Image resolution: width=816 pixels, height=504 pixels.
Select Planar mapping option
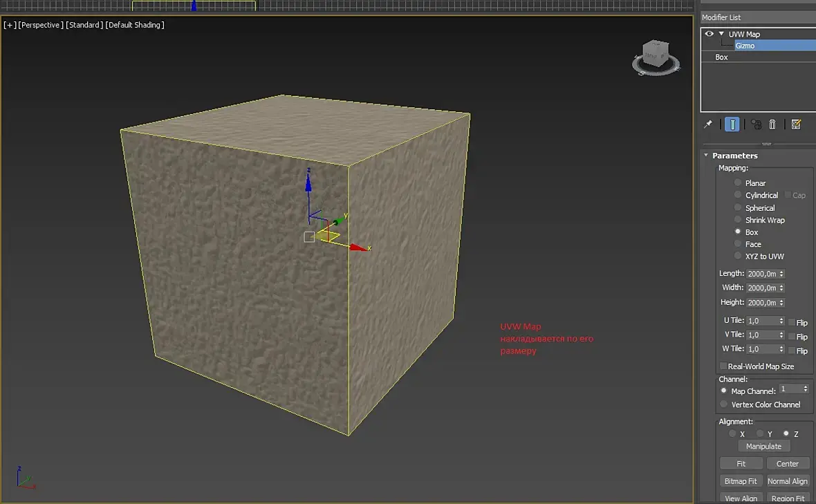737,183
